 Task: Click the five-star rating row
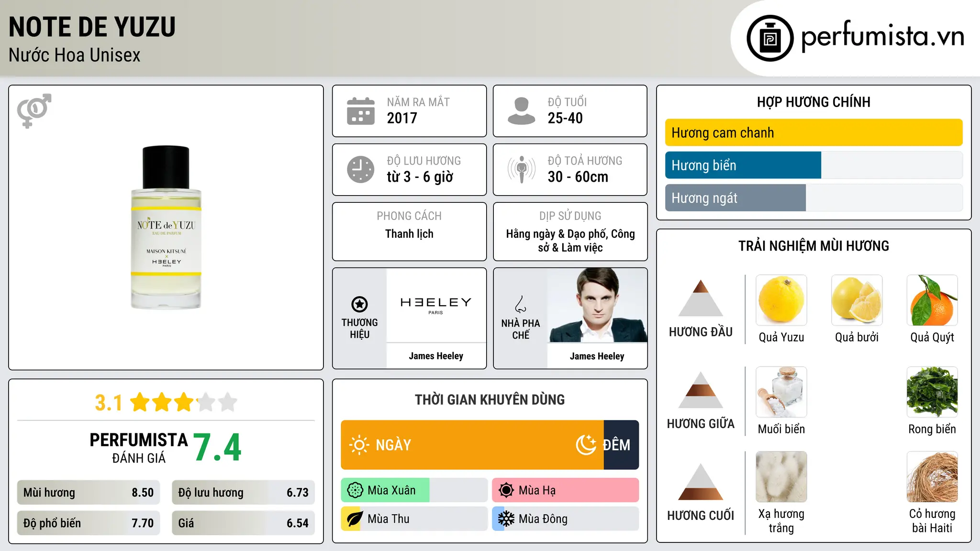(184, 402)
